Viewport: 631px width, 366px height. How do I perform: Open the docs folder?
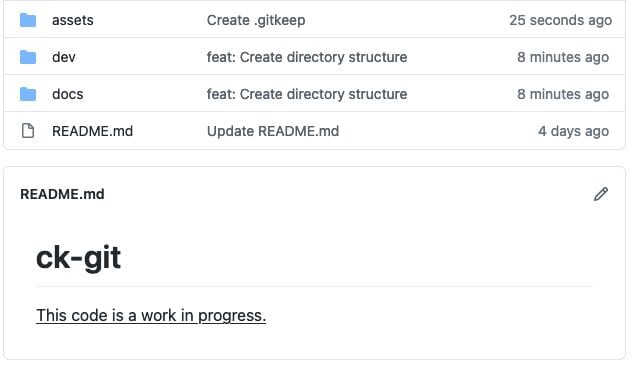(68, 94)
